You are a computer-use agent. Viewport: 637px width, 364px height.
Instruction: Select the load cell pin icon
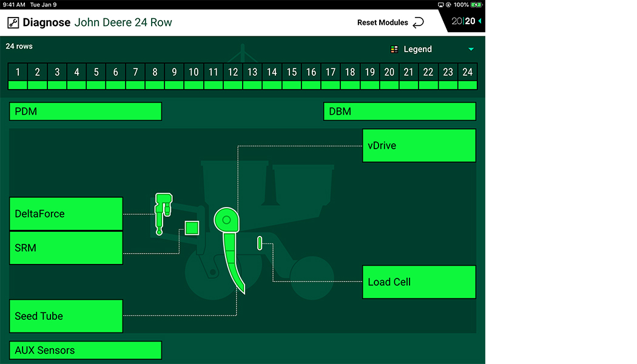point(260,243)
